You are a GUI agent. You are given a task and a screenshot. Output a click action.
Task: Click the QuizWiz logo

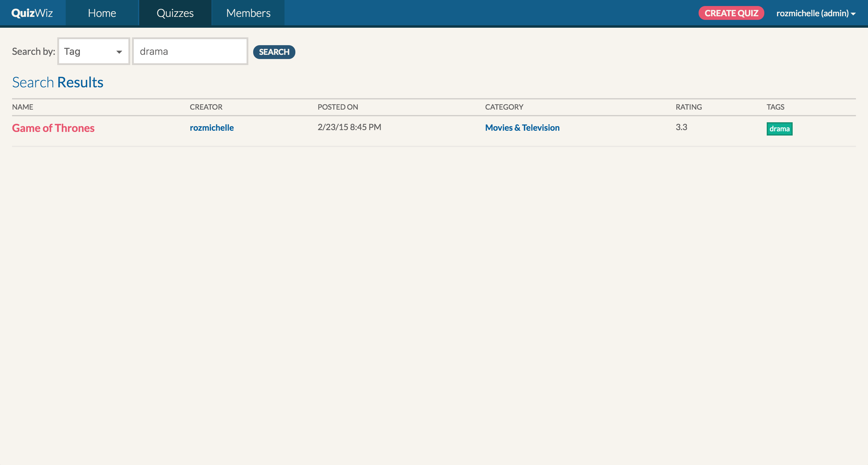[32, 13]
